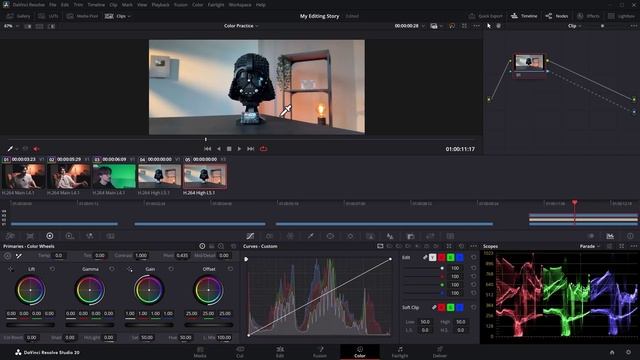The image size is (640, 360).
Task: Click the Contrast value field 1.000
Action: 141,256
